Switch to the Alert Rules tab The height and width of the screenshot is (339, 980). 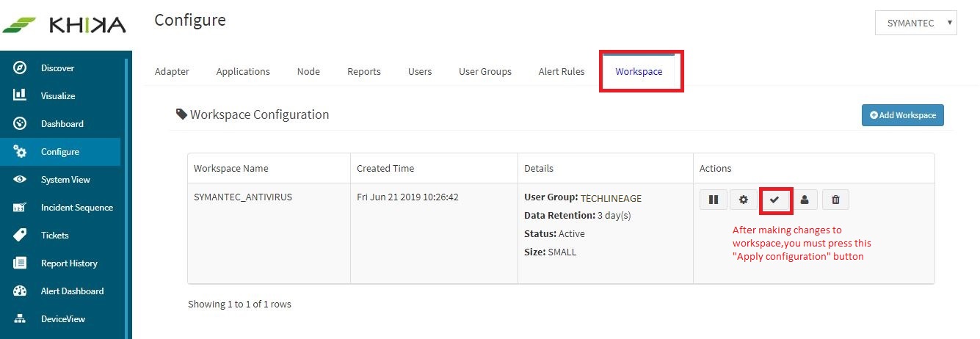click(x=562, y=71)
